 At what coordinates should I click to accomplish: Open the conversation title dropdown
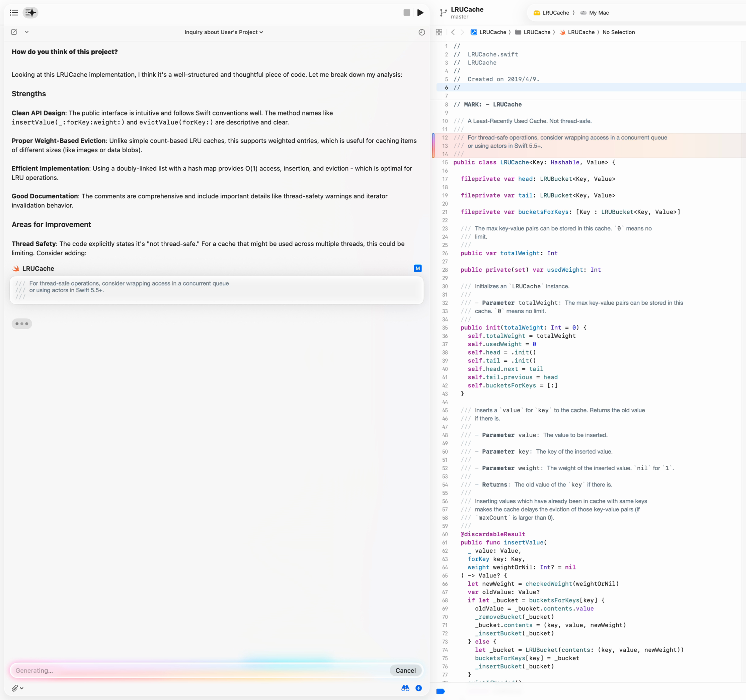(x=224, y=32)
